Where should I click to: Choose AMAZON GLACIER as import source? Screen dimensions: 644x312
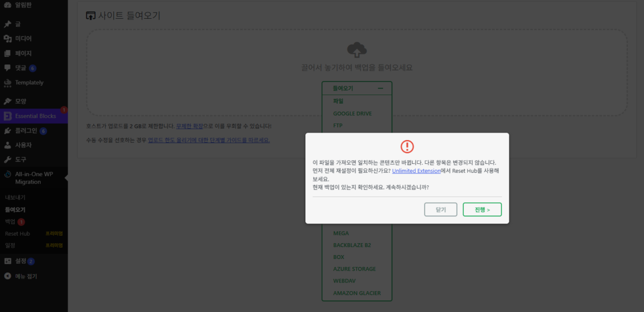coord(357,293)
